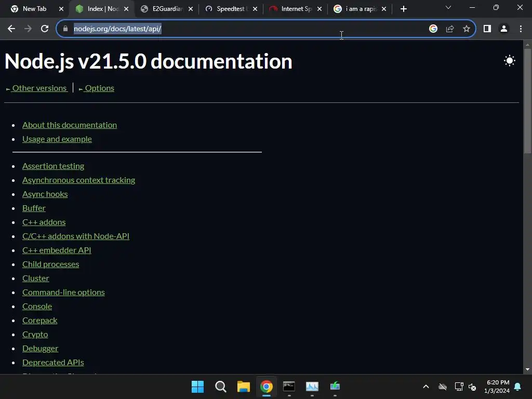
Task: Share this page icon
Action: (x=450, y=29)
